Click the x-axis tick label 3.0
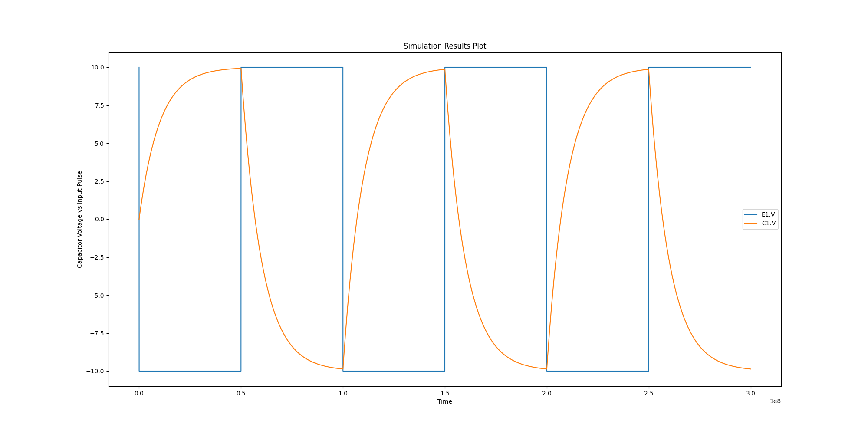 [x=751, y=393]
